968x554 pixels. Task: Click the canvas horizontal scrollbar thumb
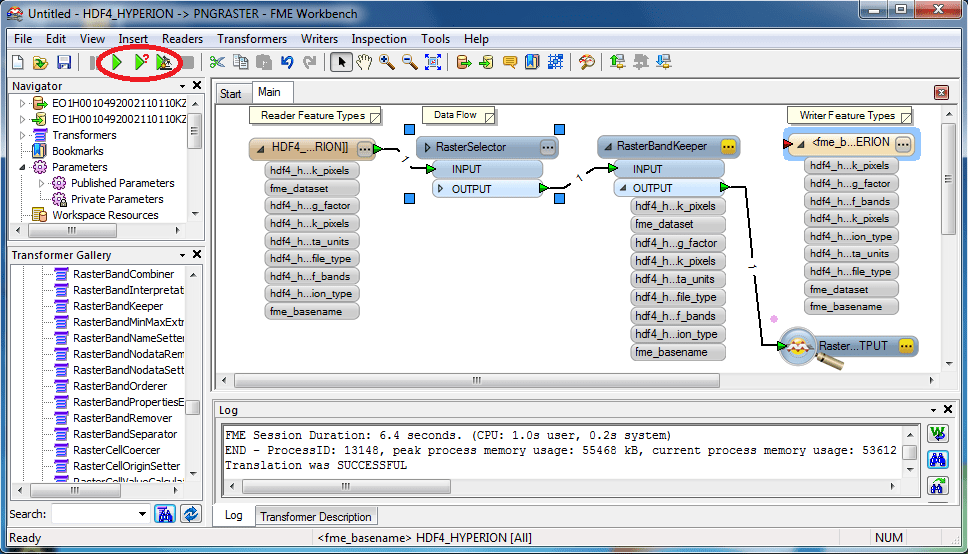[477, 380]
